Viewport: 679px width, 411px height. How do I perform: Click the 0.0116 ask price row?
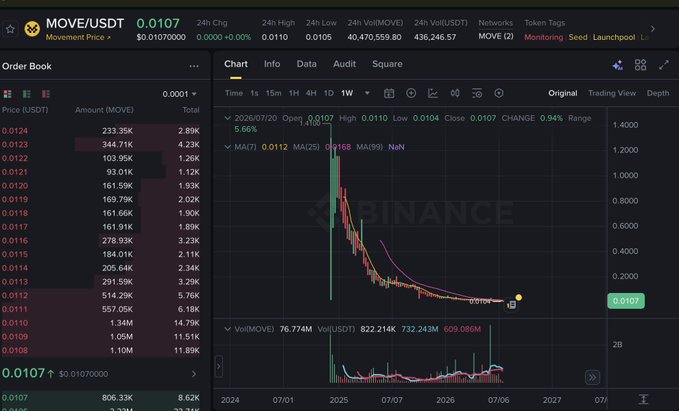click(x=101, y=240)
